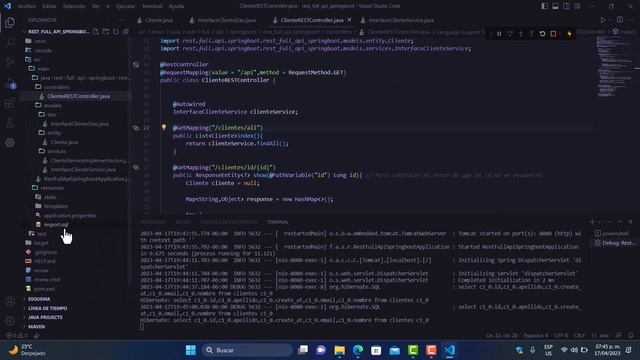Image resolution: width=640 pixels, height=360 pixels.
Task: Collapse the models folder
Action: [52, 105]
